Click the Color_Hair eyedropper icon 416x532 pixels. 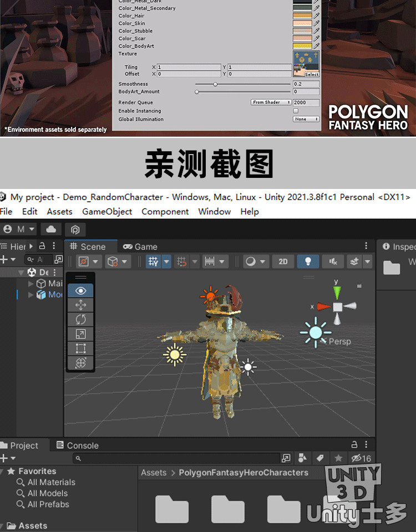317,16
